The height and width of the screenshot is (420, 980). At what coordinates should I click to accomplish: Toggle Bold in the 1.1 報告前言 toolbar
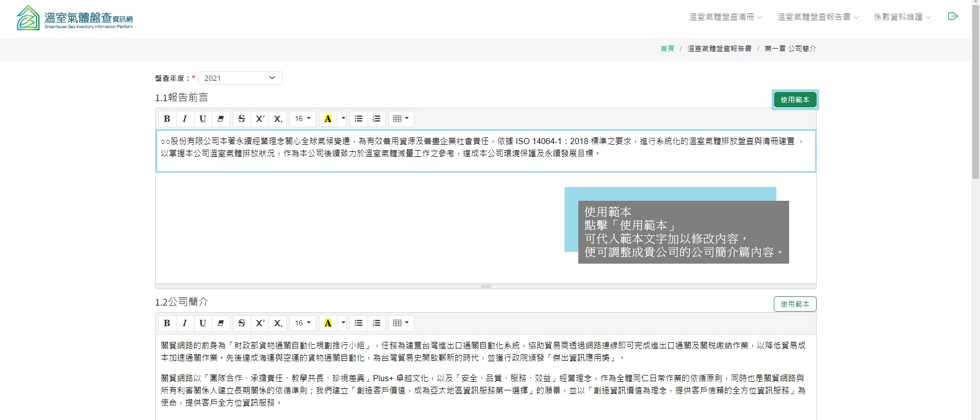coord(167,119)
